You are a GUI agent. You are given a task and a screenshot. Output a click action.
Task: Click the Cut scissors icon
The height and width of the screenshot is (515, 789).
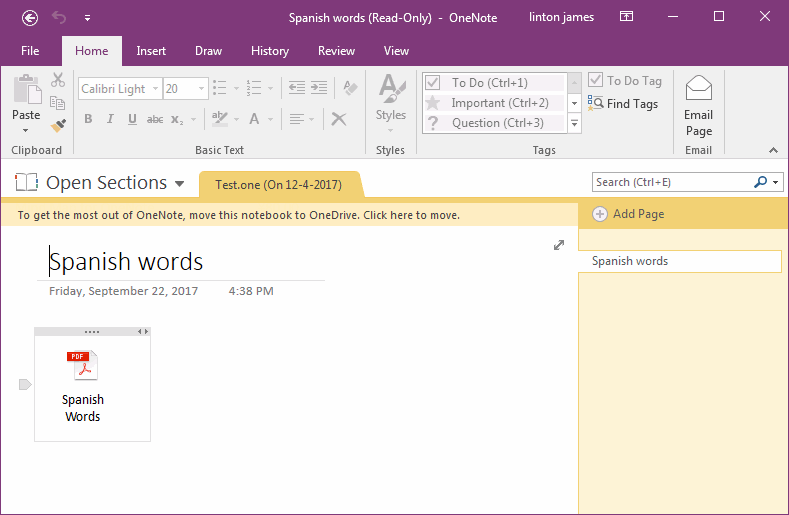pos(58,80)
